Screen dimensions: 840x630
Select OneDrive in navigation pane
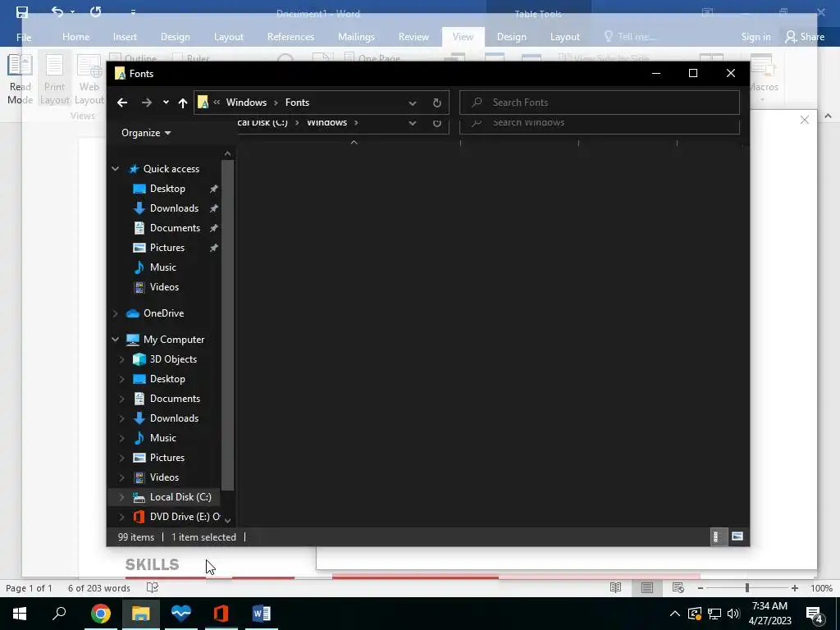(x=163, y=313)
